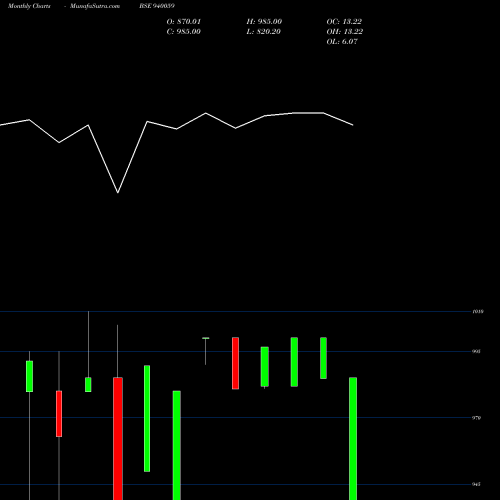Click the 970 price axis label
The width and height of the screenshot is (500, 500).
(x=476, y=418)
